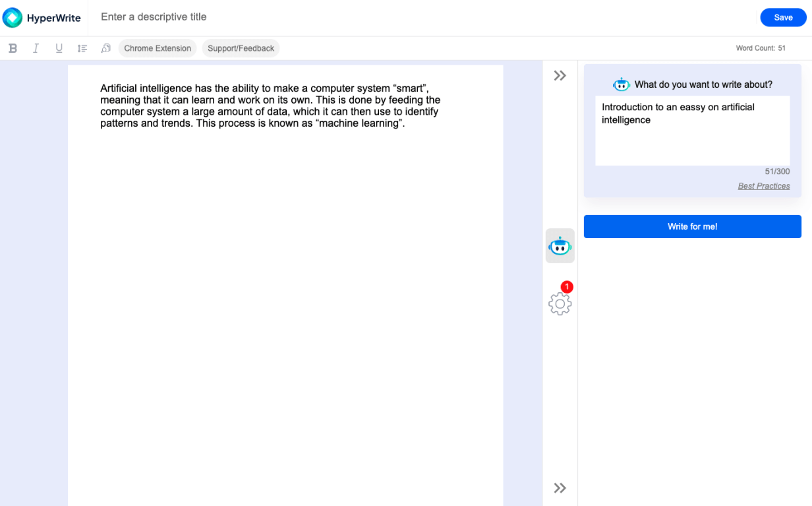Click the "Write for me!" button
Viewport: 812px width, 506px height.
tap(692, 226)
